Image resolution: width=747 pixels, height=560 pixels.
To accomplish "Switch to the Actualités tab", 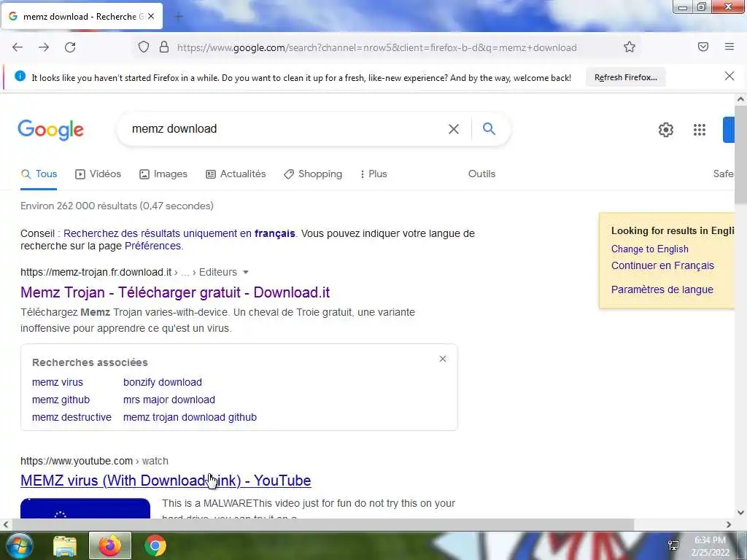I will pos(236,174).
